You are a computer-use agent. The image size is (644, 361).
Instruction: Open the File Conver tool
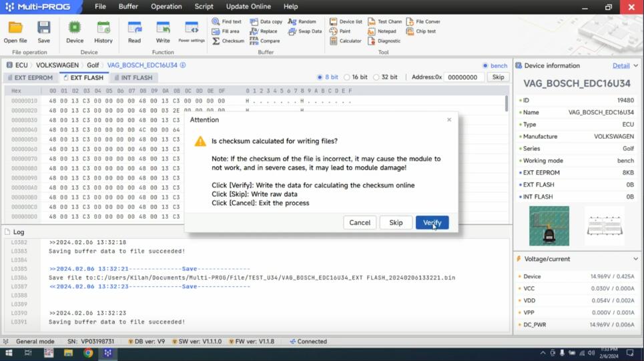pos(423,21)
